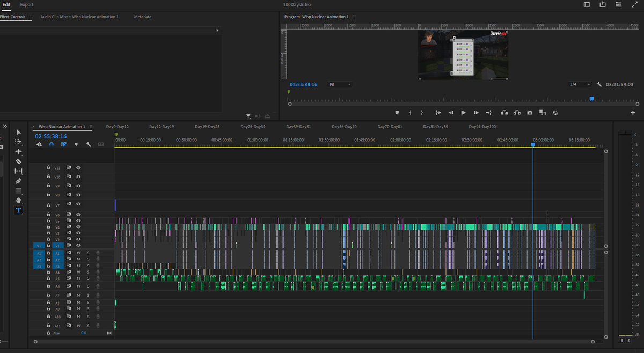The width and height of the screenshot is (644, 353).
Task: Select the Type tool
Action: pos(18,210)
